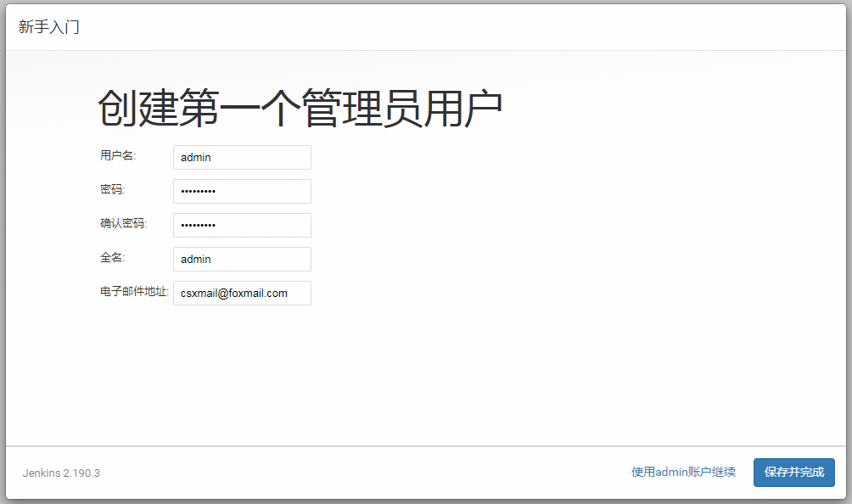Focus the 电子邮件地址 email input box
The width and height of the screenshot is (852, 504).
point(242,294)
